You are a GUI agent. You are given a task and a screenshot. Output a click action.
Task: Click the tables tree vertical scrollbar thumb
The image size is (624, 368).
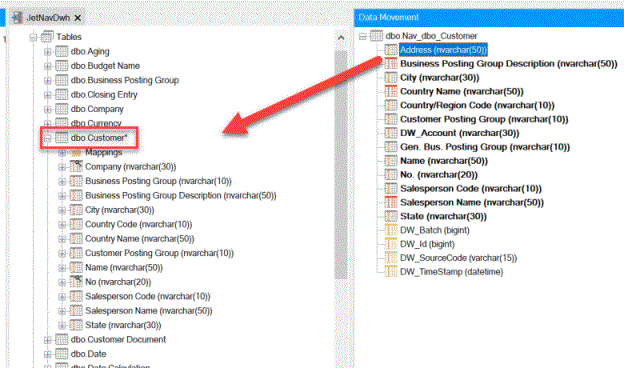(x=341, y=165)
